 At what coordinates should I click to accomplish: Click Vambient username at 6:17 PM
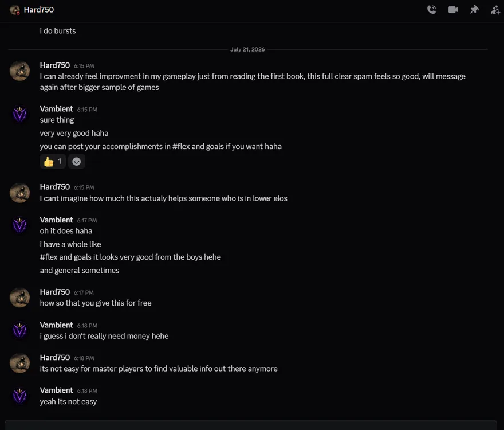(x=56, y=220)
